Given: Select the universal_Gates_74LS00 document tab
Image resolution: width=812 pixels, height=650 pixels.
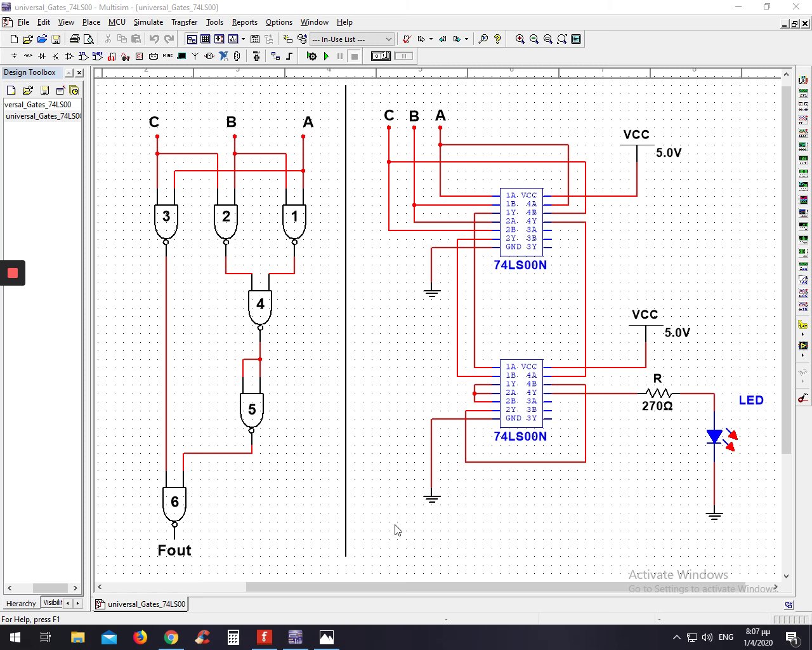Looking at the screenshot, I should point(140,604).
